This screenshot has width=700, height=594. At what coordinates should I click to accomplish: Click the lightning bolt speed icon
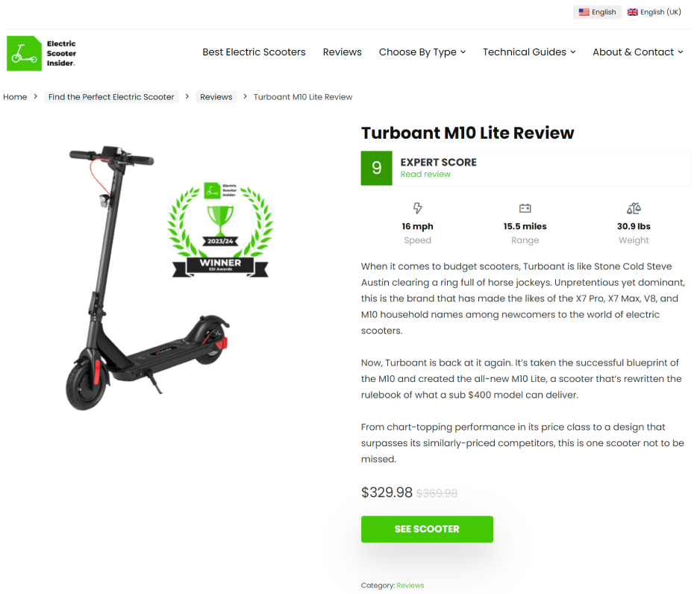pos(417,208)
